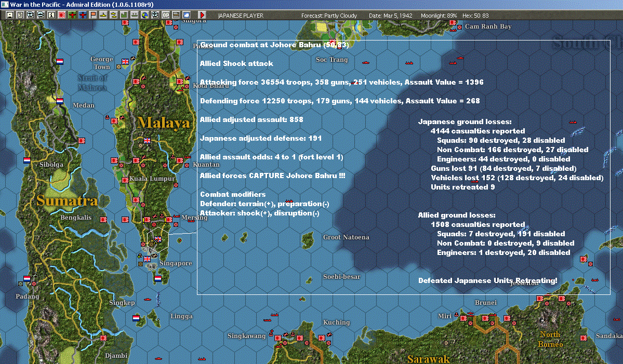Image resolution: width=623 pixels, height=364 pixels.
Task: Click 'Allied assault odds: 4 to 1' line
Action: pyautogui.click(x=271, y=157)
